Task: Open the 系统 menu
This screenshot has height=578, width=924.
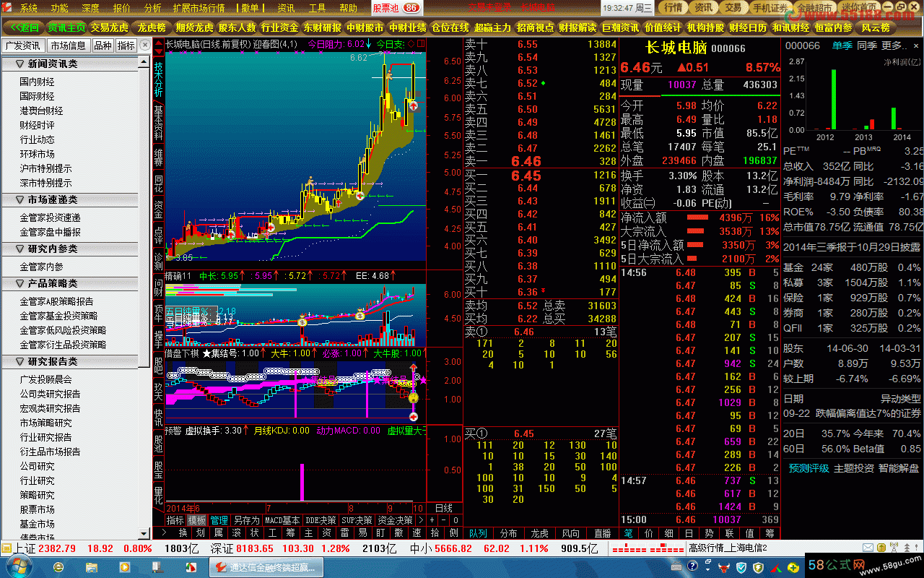Action: pyautogui.click(x=29, y=8)
